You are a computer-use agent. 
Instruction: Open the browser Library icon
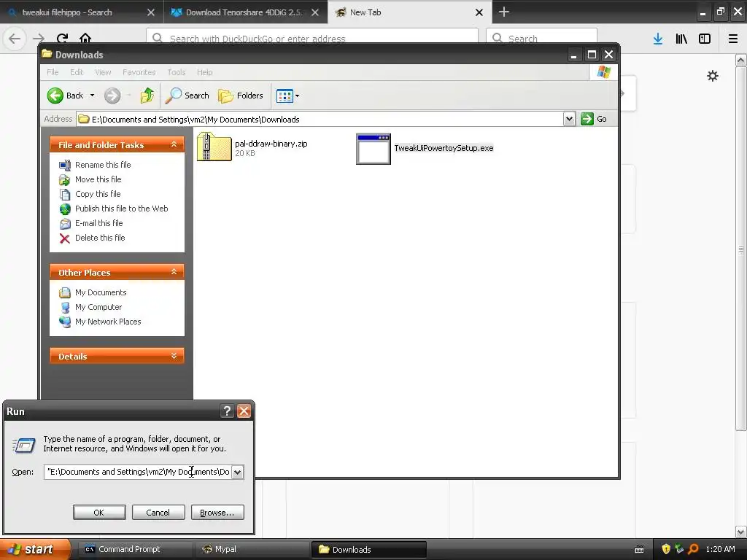click(x=682, y=39)
